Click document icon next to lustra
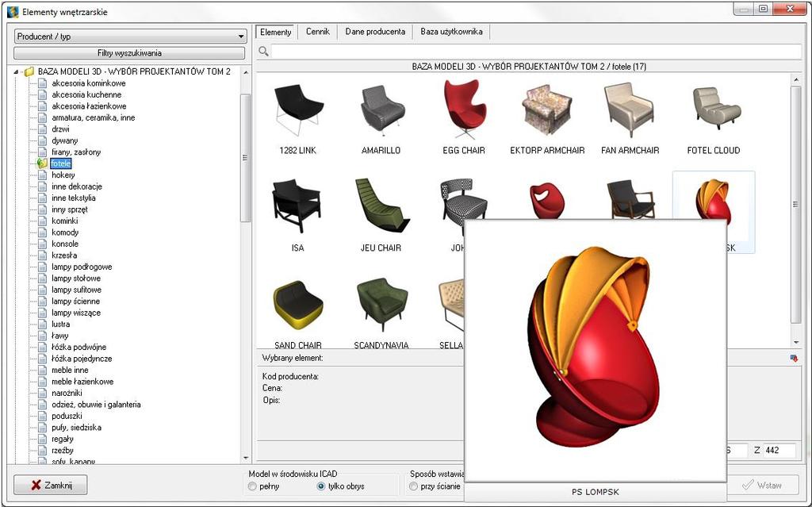812x507 pixels. coord(43,324)
